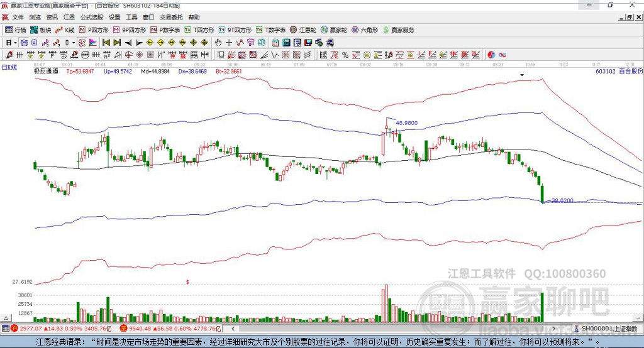Expand the 日 period dropdown

(15, 43)
